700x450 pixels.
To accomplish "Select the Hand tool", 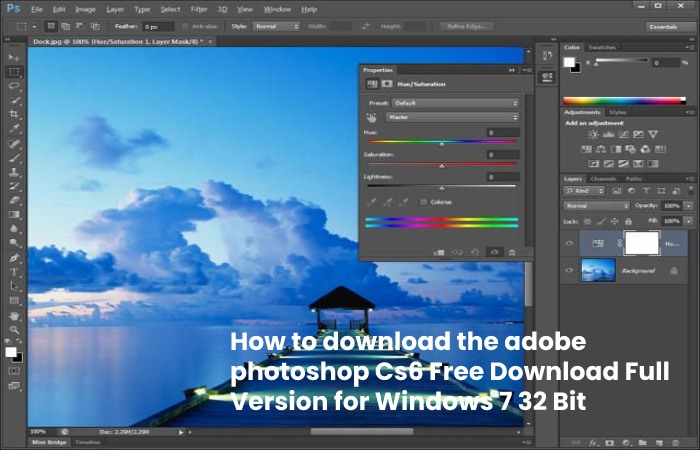I will 14,316.
